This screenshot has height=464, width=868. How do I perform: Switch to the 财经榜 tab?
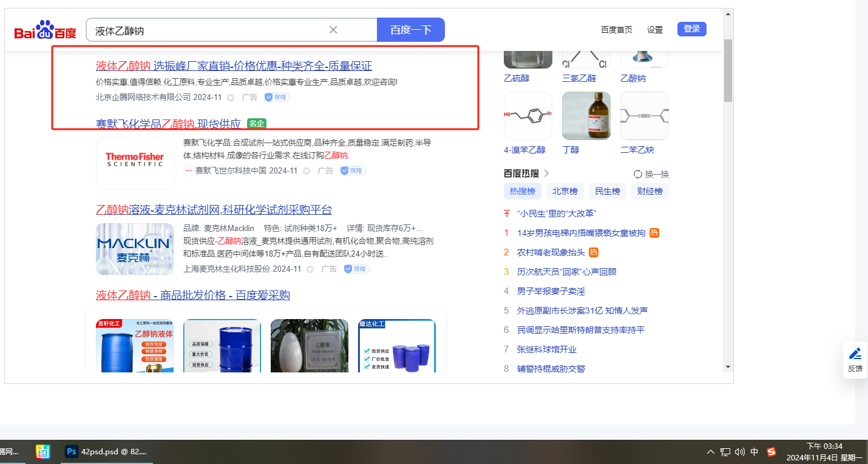650,191
